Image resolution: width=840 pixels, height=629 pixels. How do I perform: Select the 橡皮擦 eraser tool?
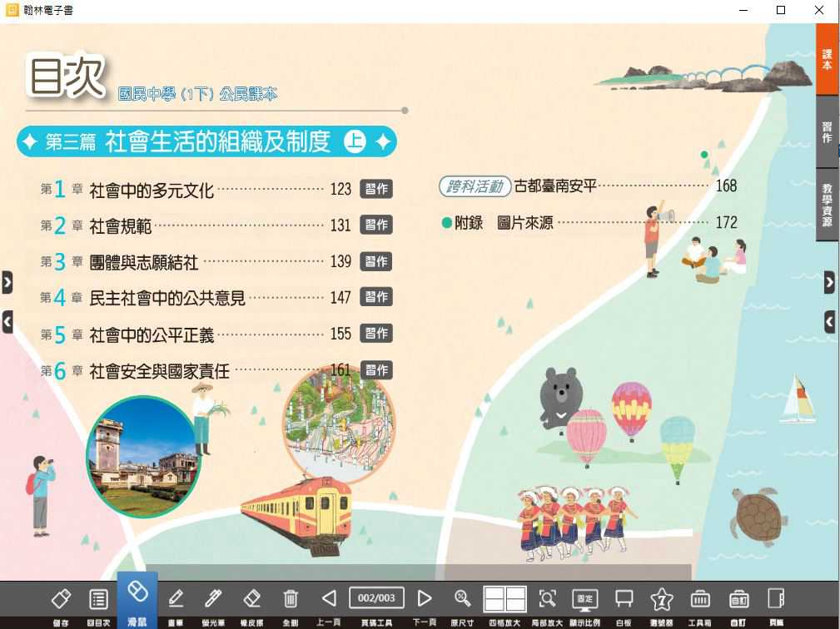[251, 598]
